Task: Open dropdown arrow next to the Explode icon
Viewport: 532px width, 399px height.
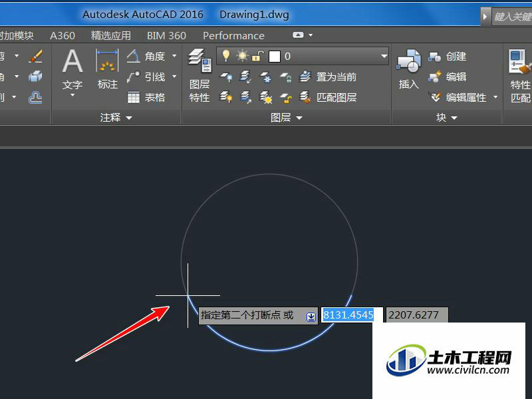Action: pyautogui.click(x=17, y=76)
